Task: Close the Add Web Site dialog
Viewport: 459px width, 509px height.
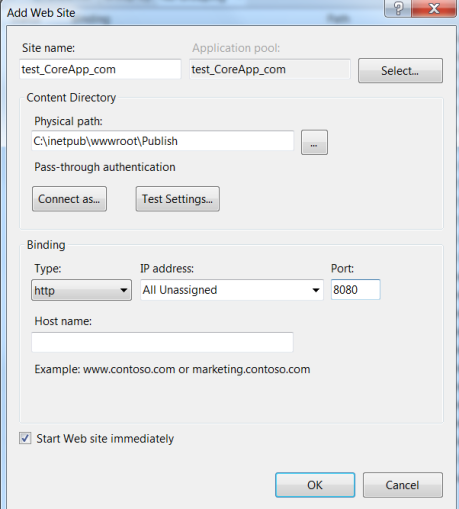Action: [x=434, y=8]
